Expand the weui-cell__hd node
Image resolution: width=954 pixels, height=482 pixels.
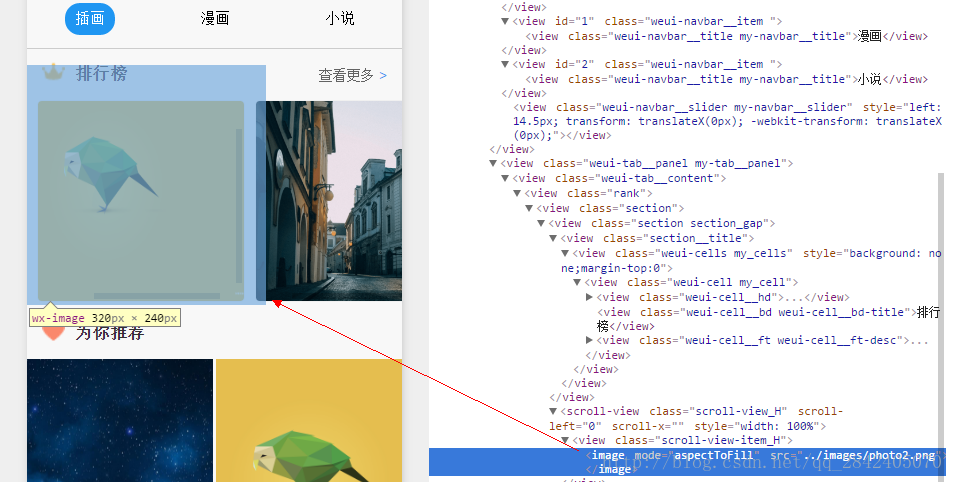click(590, 297)
